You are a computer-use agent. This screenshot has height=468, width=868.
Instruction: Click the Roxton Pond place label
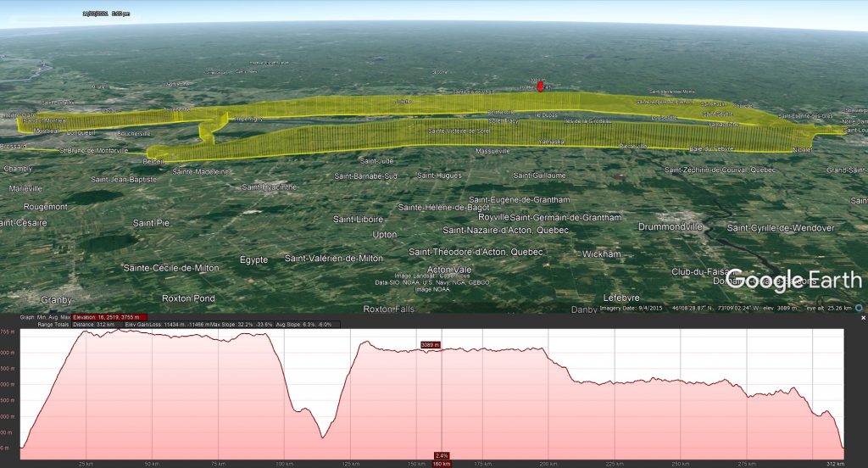(188, 298)
